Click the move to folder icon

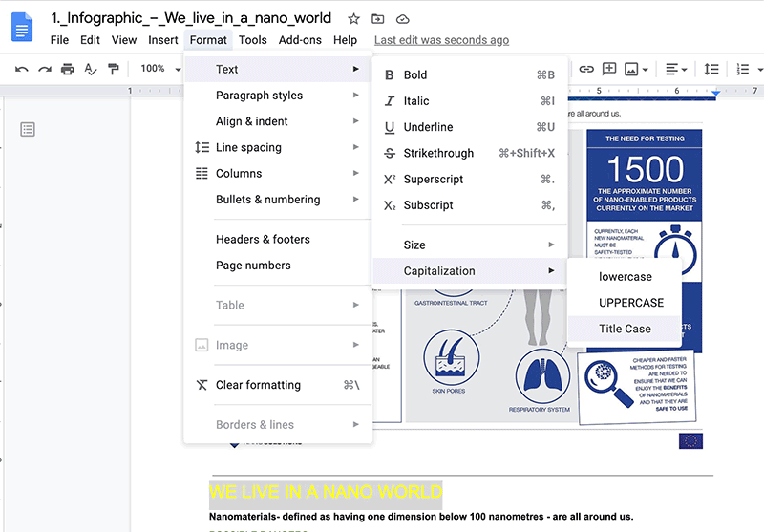click(377, 19)
